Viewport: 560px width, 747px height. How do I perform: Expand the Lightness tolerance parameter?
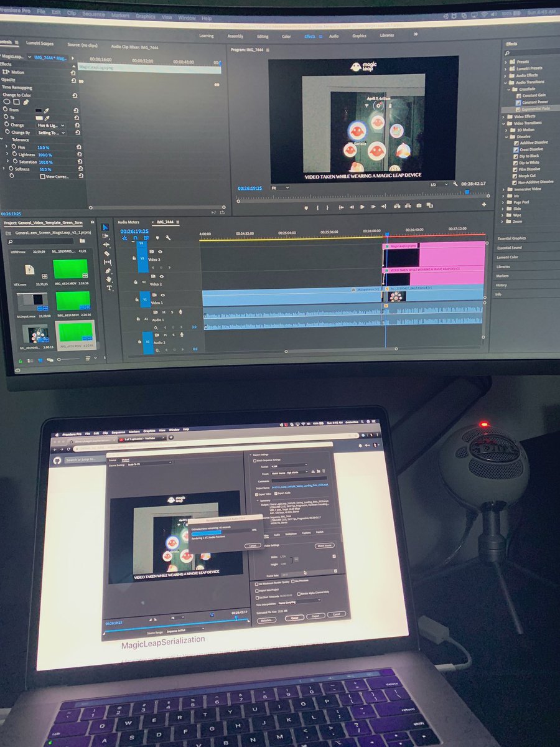point(7,154)
